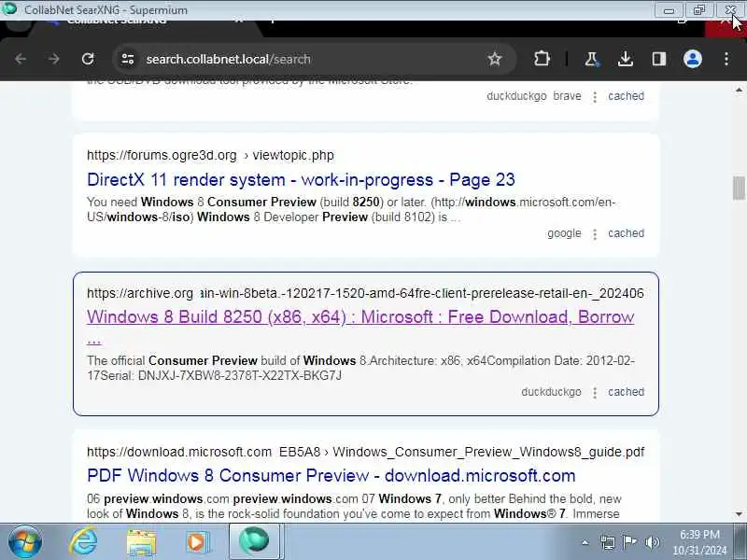Launch Windows Media Player from taskbar
This screenshot has height=560, width=747.
tap(197, 542)
